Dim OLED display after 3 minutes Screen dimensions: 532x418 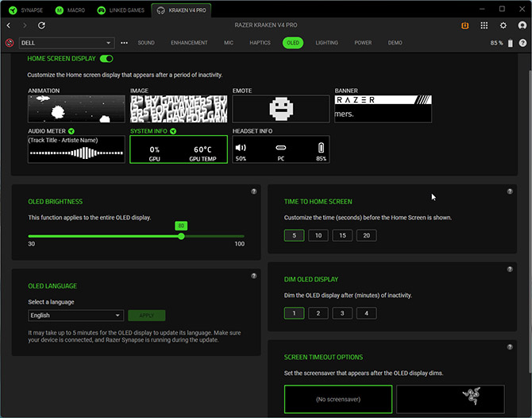(x=342, y=313)
